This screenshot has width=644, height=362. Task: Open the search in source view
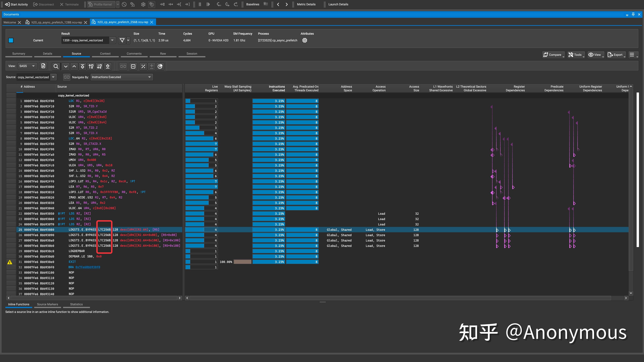[56, 66]
